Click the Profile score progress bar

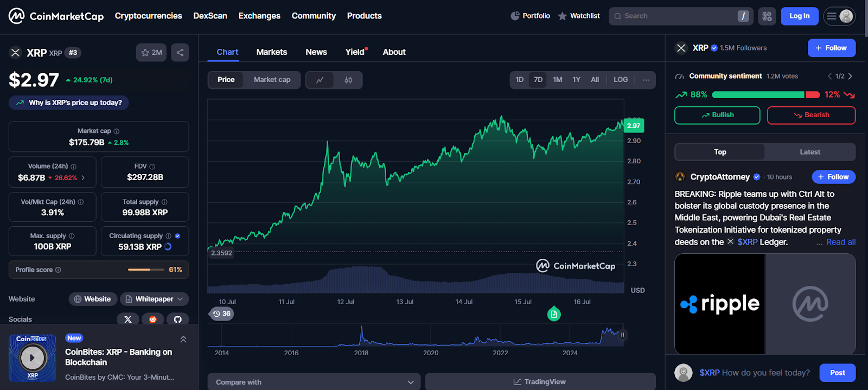[146, 270]
